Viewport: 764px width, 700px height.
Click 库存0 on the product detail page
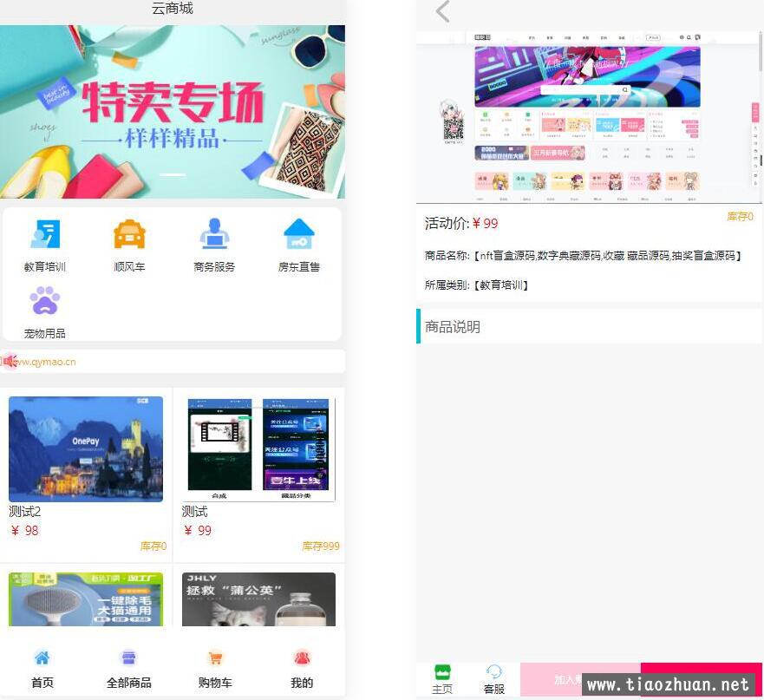point(740,217)
